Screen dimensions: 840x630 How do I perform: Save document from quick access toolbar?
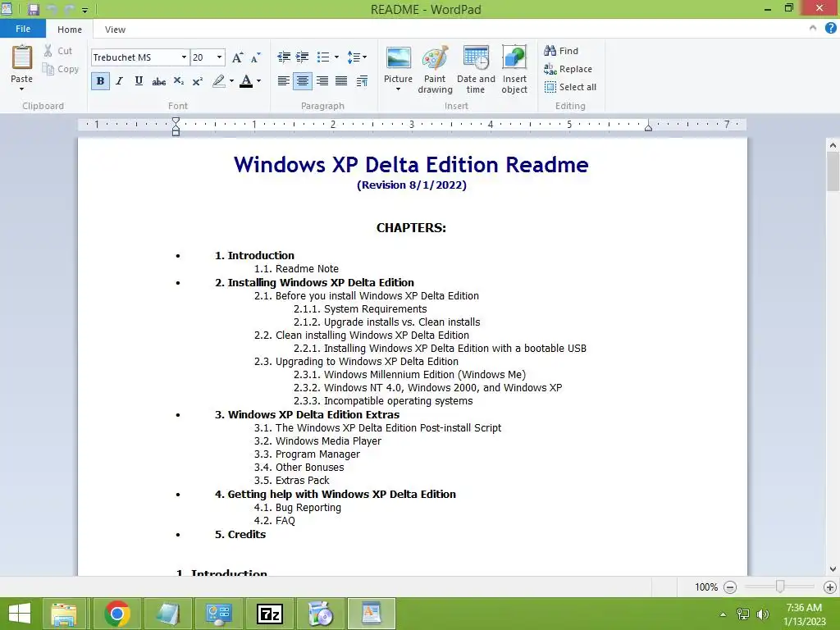pos(34,9)
